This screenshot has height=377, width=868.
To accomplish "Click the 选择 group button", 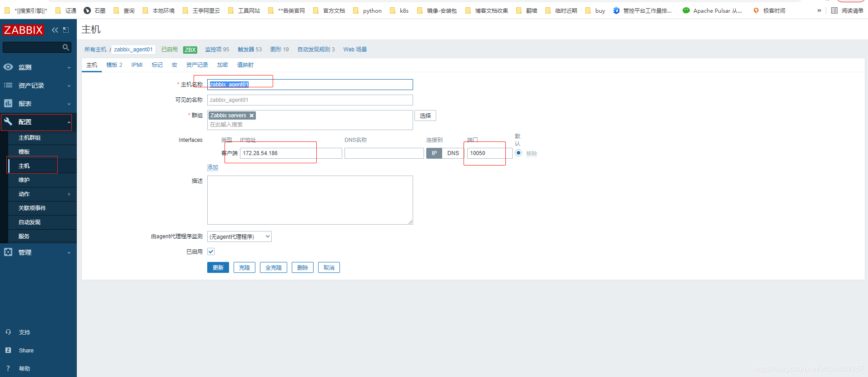I will pos(425,116).
